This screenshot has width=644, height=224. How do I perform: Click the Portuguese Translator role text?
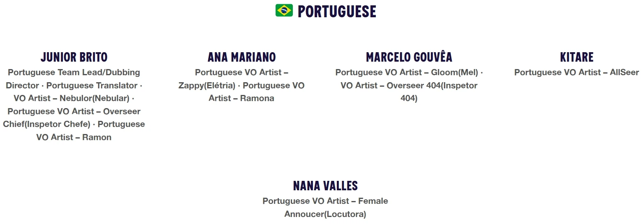pos(92,85)
